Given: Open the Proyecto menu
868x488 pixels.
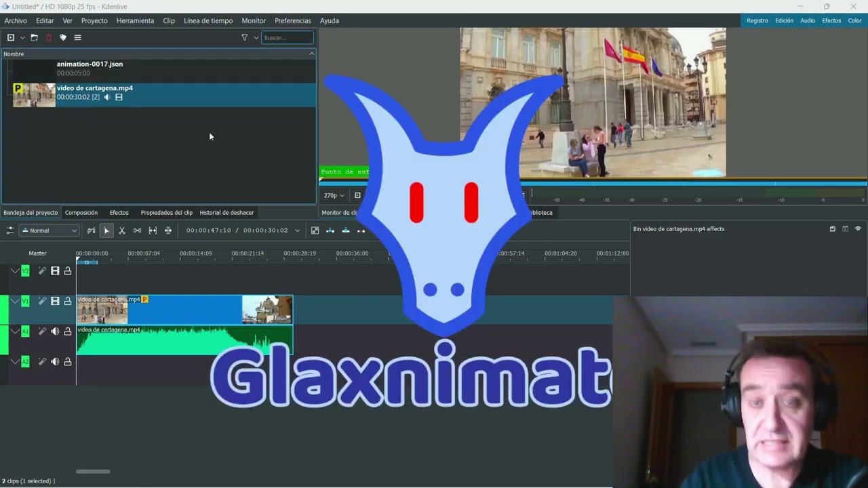Looking at the screenshot, I should point(94,20).
